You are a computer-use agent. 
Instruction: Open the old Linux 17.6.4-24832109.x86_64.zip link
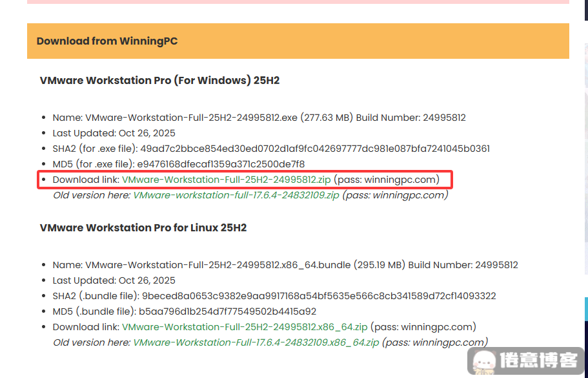click(256, 342)
